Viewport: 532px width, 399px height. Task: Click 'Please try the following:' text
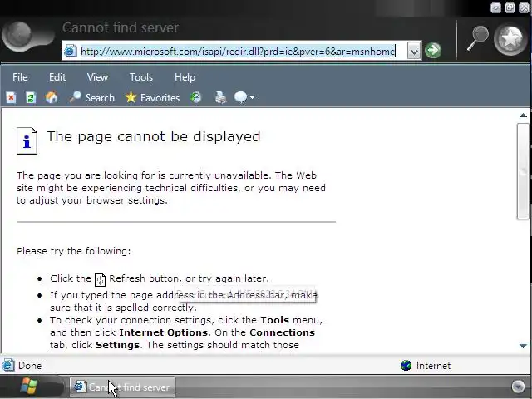pyautogui.click(x=74, y=251)
